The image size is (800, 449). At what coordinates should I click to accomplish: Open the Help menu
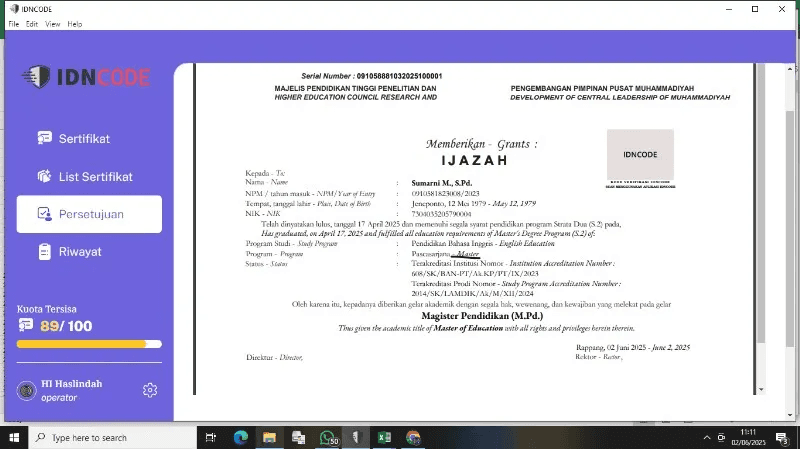74,24
